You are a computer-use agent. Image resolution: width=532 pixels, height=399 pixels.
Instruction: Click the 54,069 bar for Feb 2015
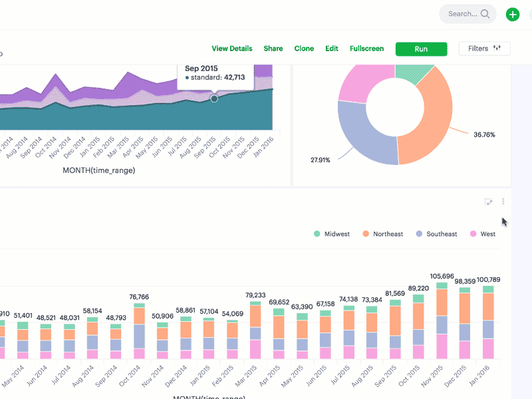click(232, 339)
